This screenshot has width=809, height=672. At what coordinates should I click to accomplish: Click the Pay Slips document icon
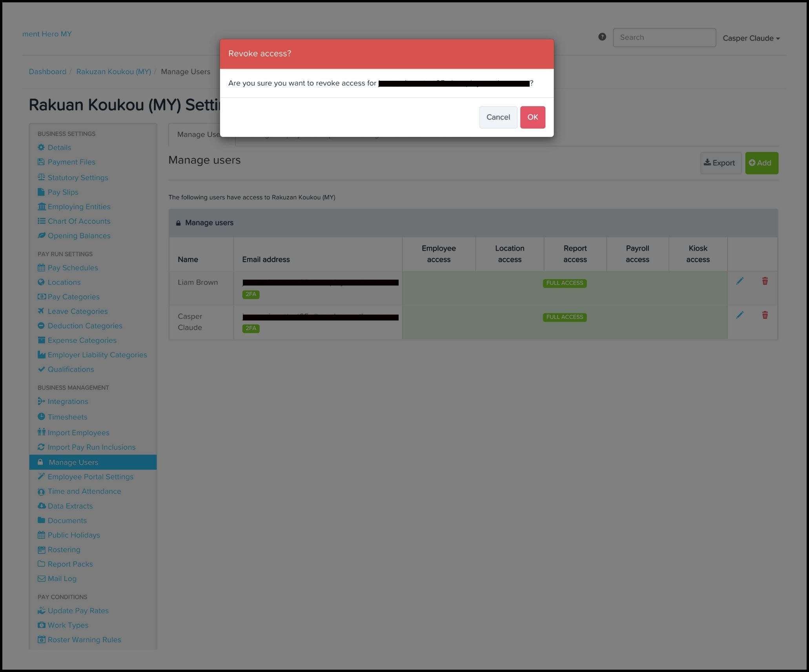click(41, 192)
